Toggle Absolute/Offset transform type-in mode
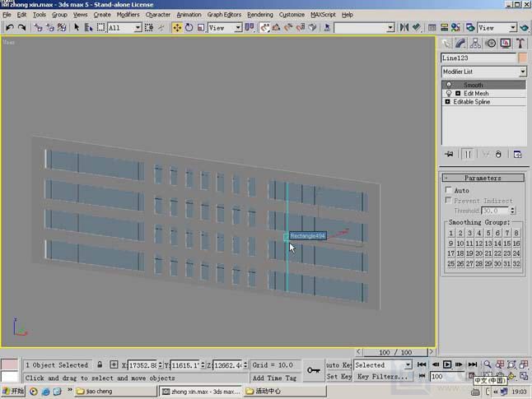This screenshot has width=532, height=399. click(114, 364)
